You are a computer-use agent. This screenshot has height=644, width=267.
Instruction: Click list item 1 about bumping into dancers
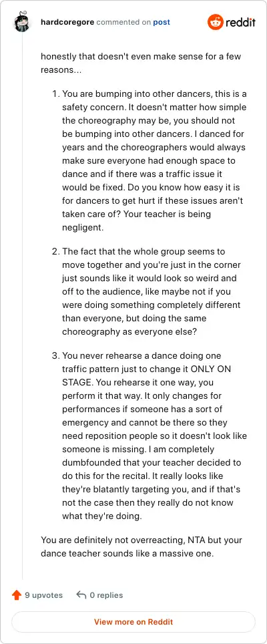150,160
